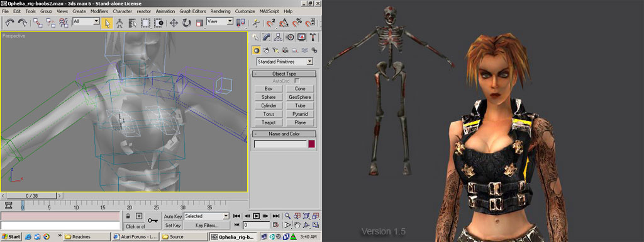Select the Shapes category icon

266,50
